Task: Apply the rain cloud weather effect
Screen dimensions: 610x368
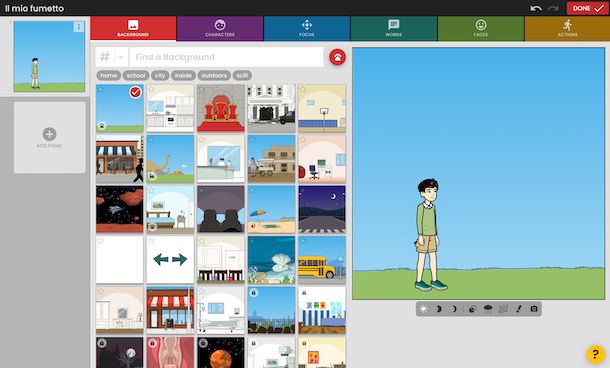Action: tap(487, 309)
